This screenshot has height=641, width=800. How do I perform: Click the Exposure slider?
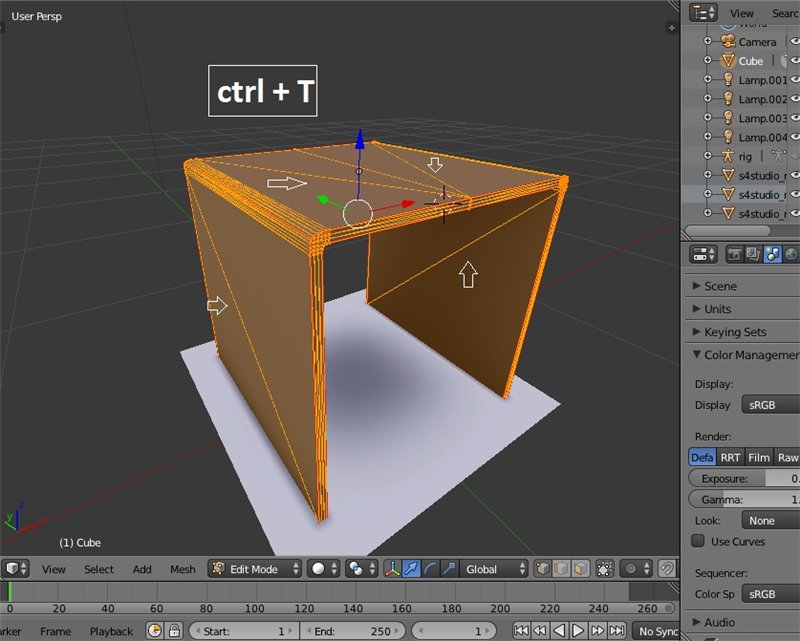[745, 479]
